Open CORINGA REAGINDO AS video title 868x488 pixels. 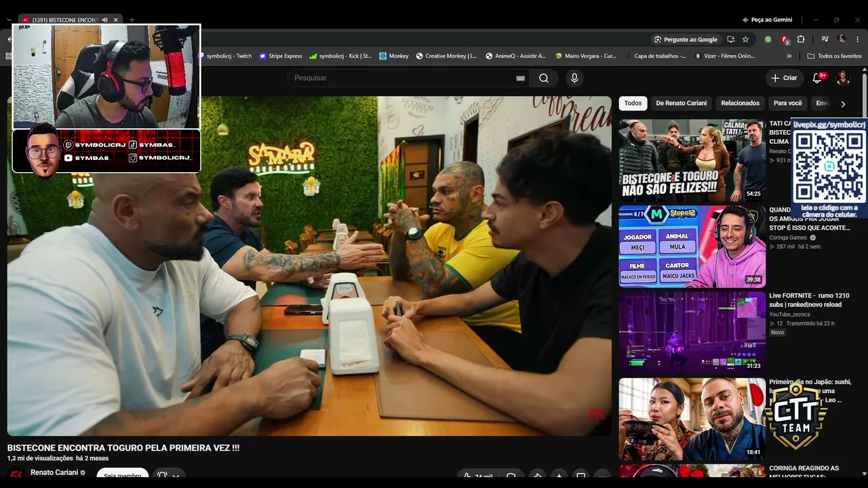click(x=804, y=472)
